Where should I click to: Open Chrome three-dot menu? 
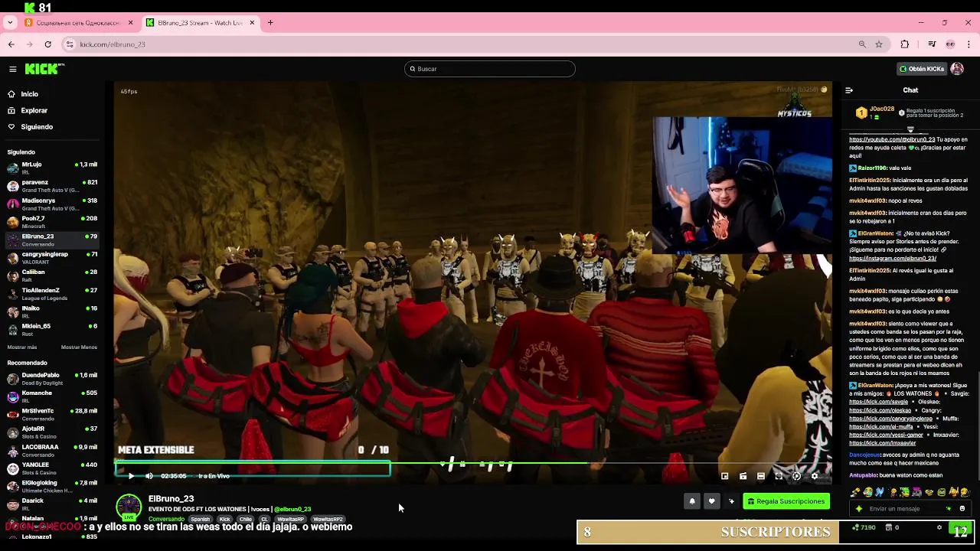tap(969, 44)
